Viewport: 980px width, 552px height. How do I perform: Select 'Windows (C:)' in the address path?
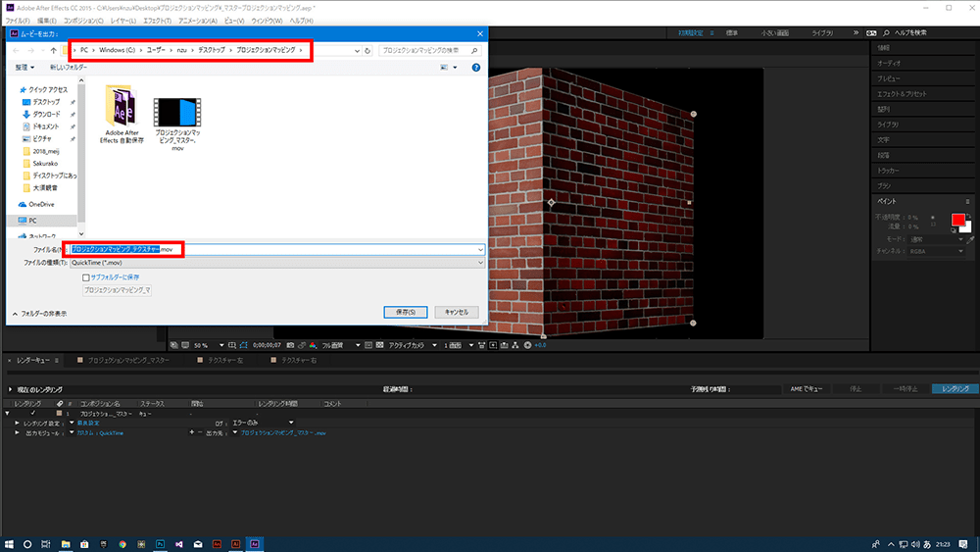pyautogui.click(x=117, y=50)
